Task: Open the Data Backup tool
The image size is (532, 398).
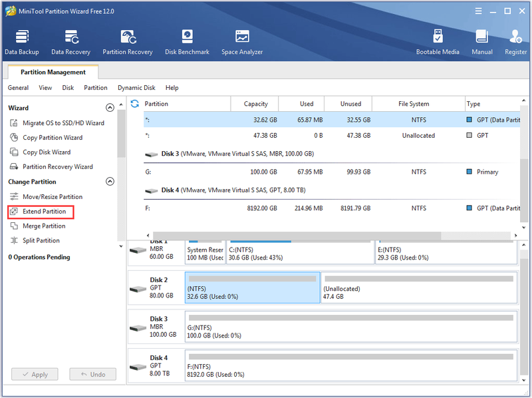Action: [x=22, y=42]
